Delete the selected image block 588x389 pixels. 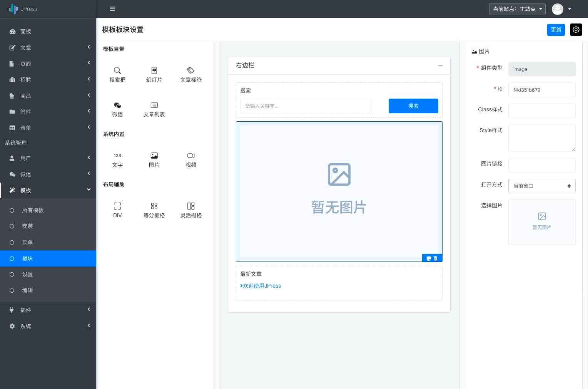pyautogui.click(x=436, y=258)
